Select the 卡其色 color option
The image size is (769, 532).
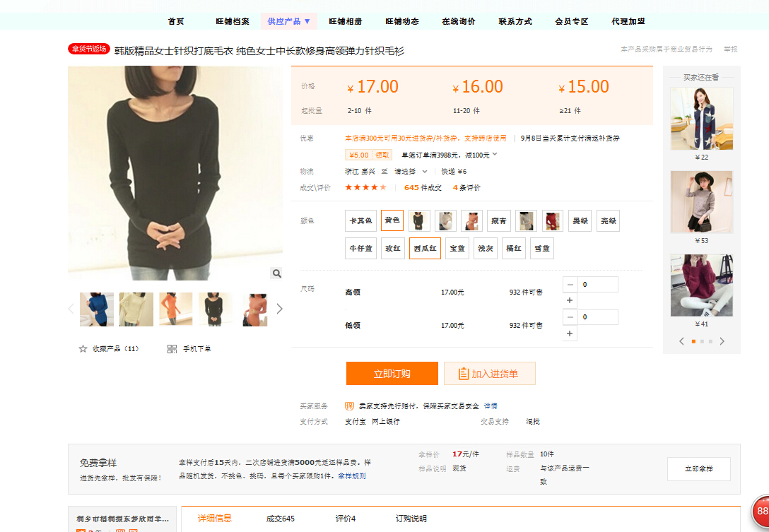click(x=360, y=221)
